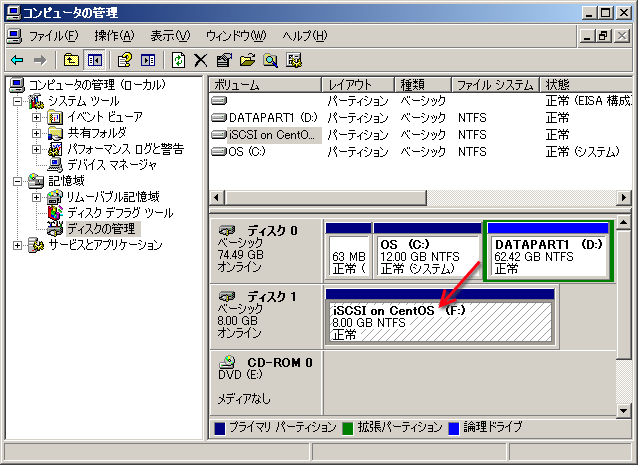Click the イベント ビューア tree icon
Image resolution: width=638 pixels, height=465 pixels.
(x=55, y=118)
